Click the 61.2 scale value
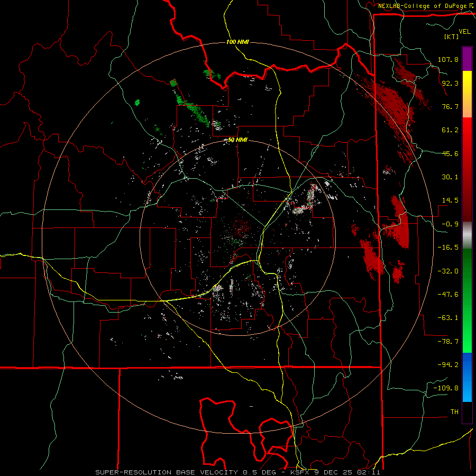Screen dimensions: 476x476 point(450,130)
